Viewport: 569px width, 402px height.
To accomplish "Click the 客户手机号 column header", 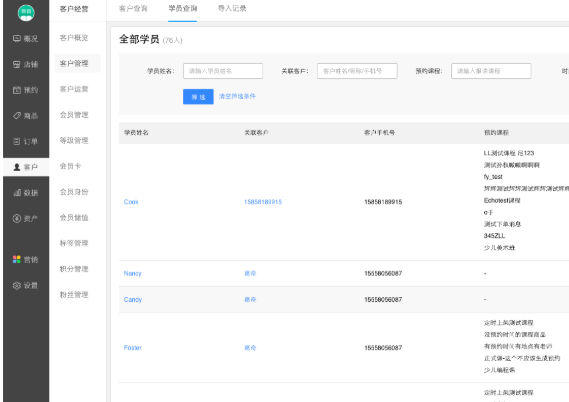I will pyautogui.click(x=380, y=133).
